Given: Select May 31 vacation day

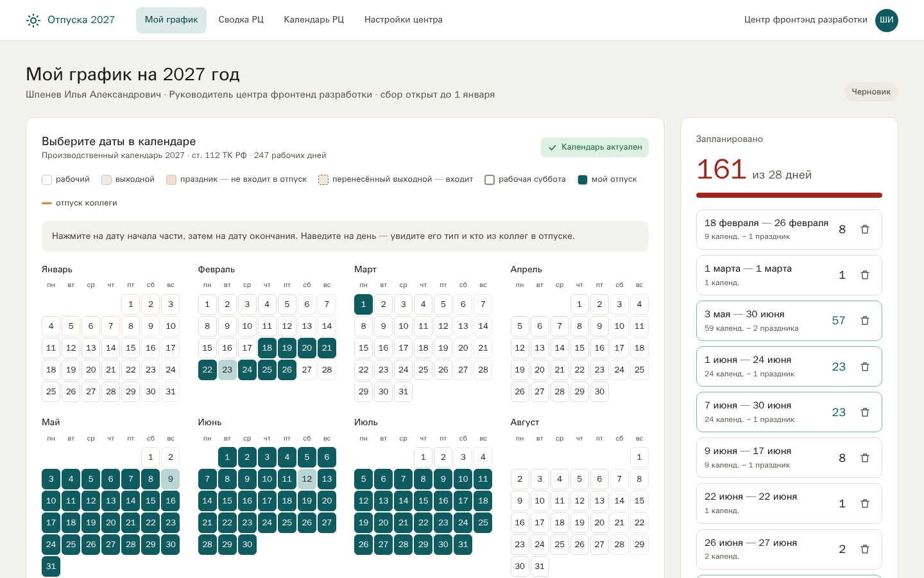Looking at the screenshot, I should point(51,566).
